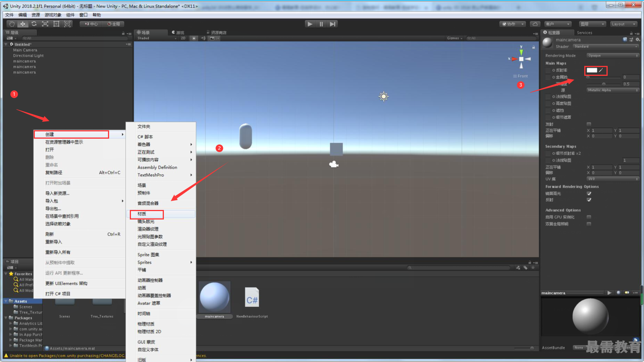Select the Rotate tool in toolbar

point(34,24)
